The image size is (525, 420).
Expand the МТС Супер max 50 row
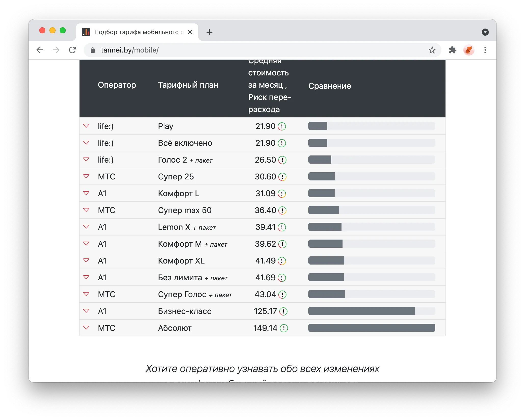(86, 210)
